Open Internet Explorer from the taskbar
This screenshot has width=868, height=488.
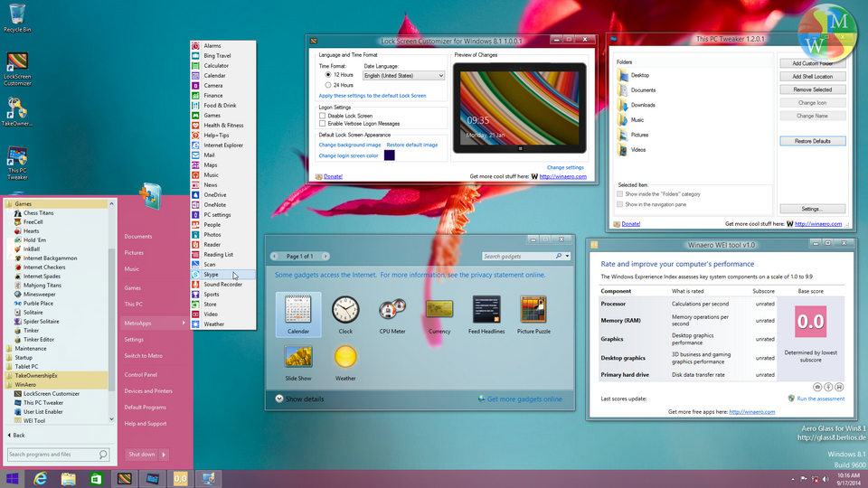41,478
